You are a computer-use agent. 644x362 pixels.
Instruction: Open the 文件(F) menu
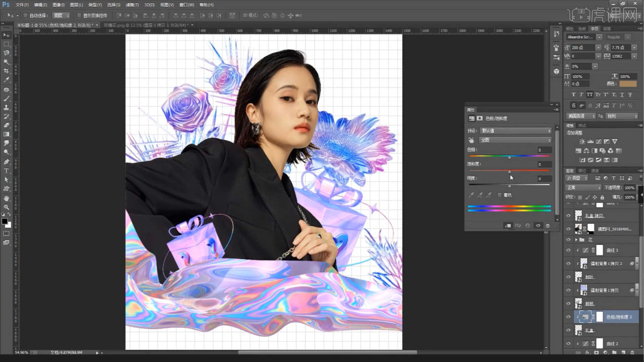[x=22, y=5]
